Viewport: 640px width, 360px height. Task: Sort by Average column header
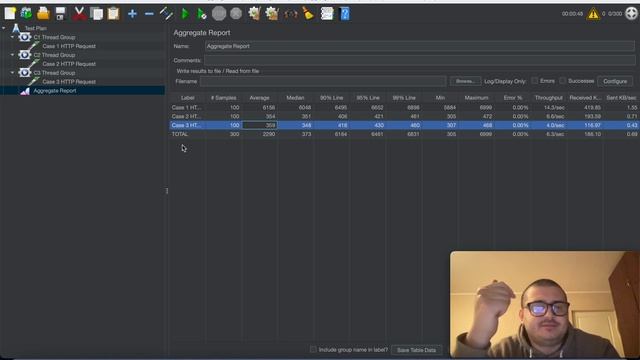tap(260, 98)
